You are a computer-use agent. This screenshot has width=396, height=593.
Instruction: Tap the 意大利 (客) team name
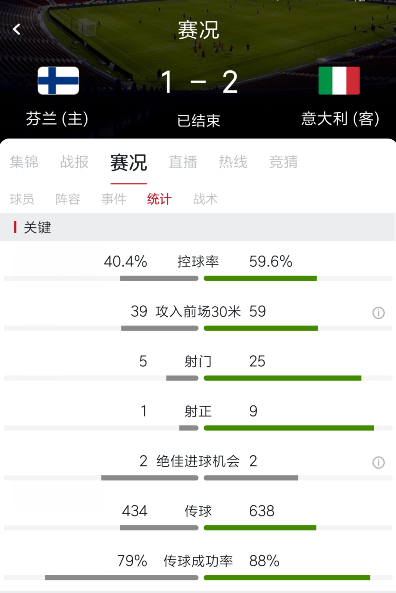pos(340,119)
